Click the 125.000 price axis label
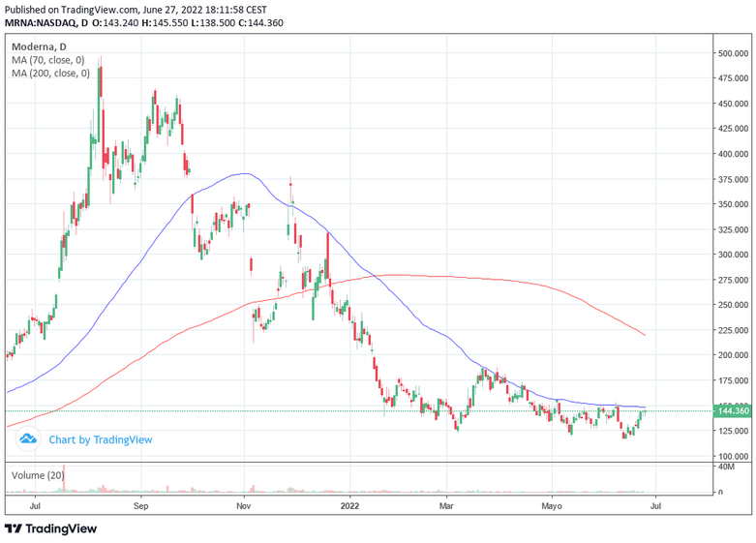Image resolution: width=756 pixels, height=543 pixels. click(734, 431)
